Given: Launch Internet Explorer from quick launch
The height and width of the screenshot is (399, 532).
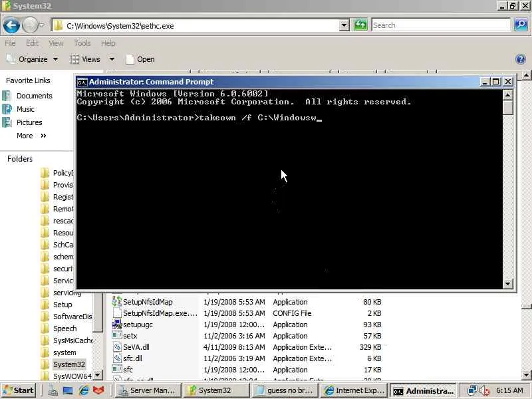Looking at the screenshot, I should (x=84, y=390).
